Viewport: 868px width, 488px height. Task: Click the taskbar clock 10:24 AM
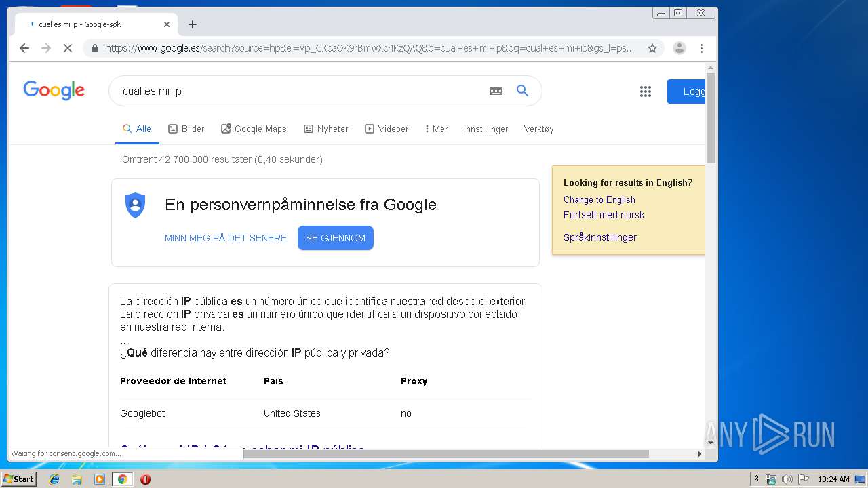pyautogui.click(x=833, y=479)
